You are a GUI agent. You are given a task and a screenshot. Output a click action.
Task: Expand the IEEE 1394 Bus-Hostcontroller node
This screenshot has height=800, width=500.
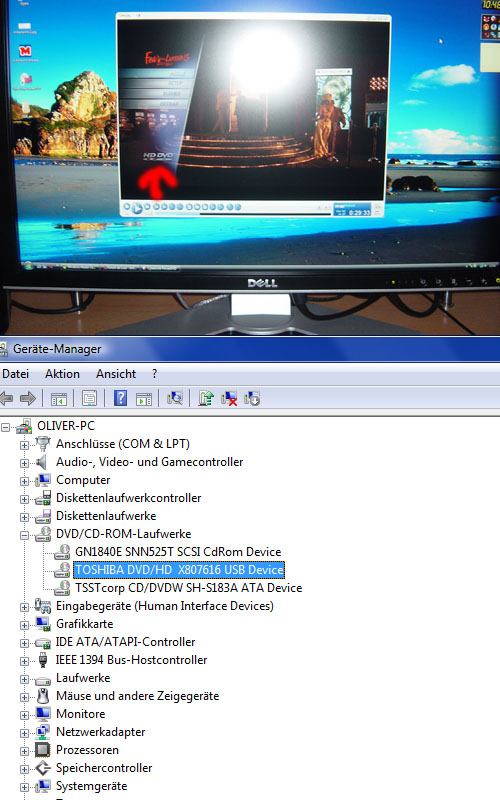pos(24,661)
